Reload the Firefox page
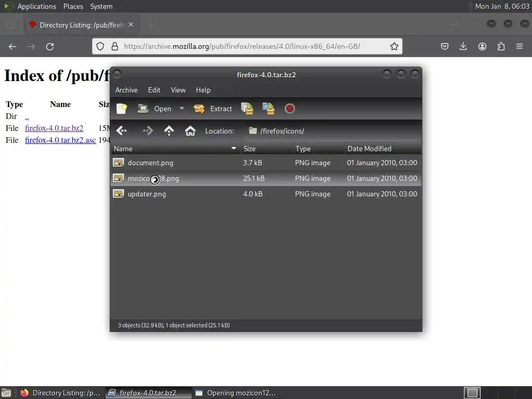This screenshot has width=532, height=399. pyautogui.click(x=50, y=46)
